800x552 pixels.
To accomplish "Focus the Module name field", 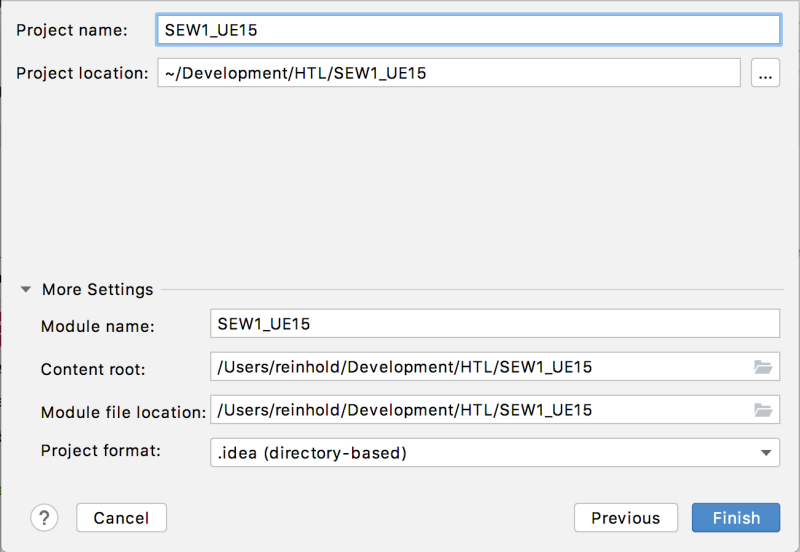I will (x=495, y=323).
